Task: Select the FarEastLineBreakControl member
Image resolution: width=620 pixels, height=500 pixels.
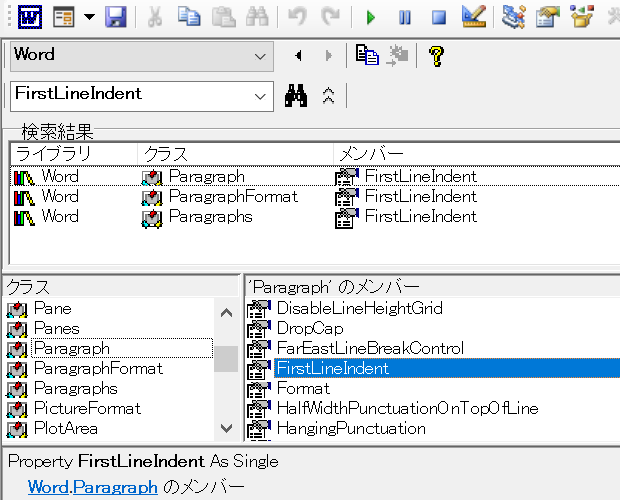Action: 370,349
